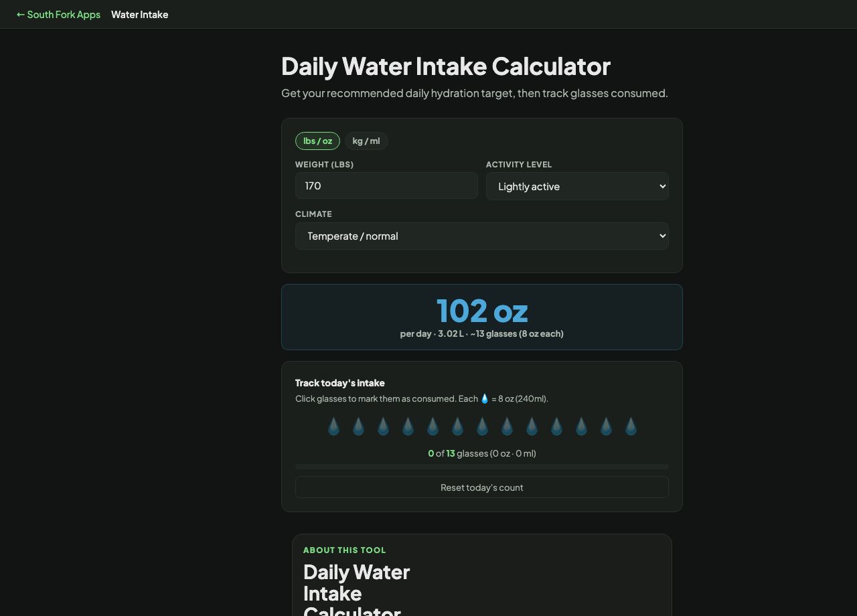Mark the tenth water drop glass
This screenshot has width=857, height=616.
[556, 427]
